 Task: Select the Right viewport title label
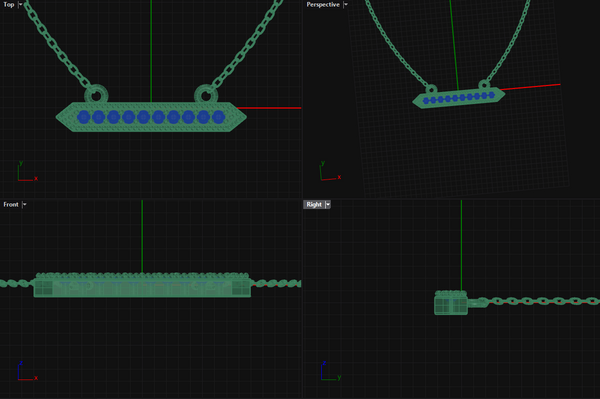pyautogui.click(x=314, y=205)
